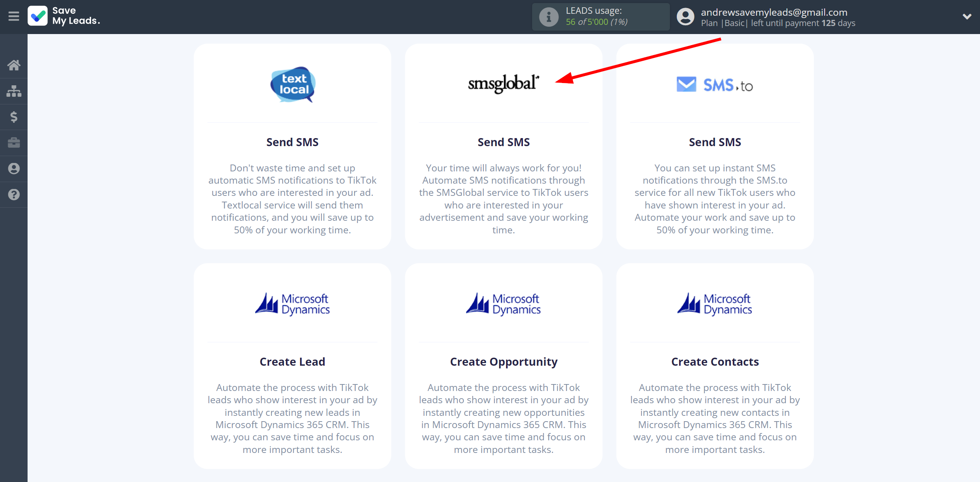Open connections sitemap icon in sidebar
Screen dimensions: 980x482
pos(14,91)
